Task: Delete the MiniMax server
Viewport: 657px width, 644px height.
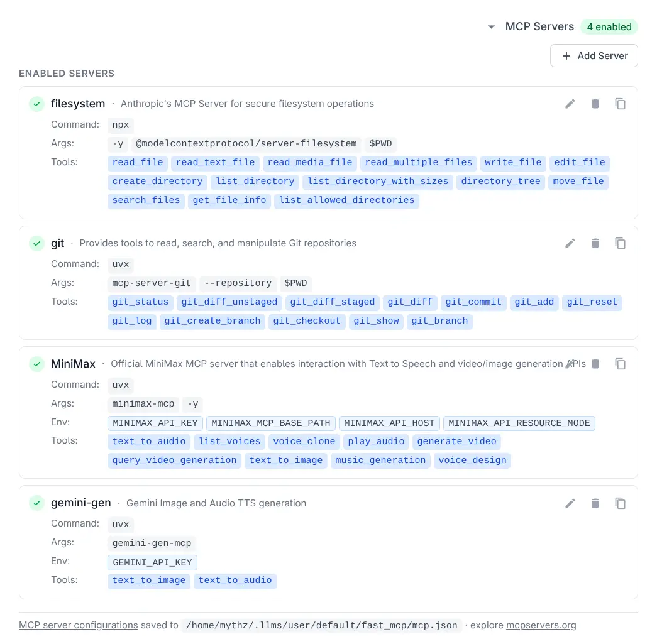Action: pos(595,364)
